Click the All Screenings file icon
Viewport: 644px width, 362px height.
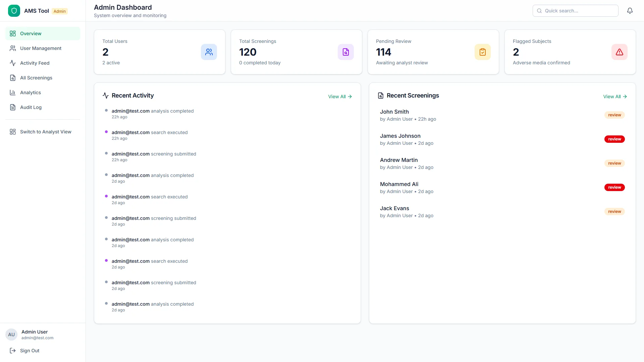tap(13, 78)
